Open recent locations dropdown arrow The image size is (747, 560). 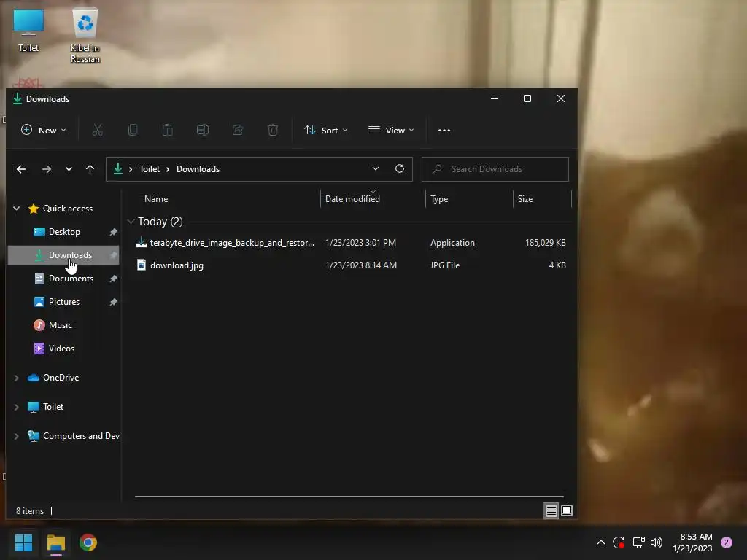pos(69,169)
